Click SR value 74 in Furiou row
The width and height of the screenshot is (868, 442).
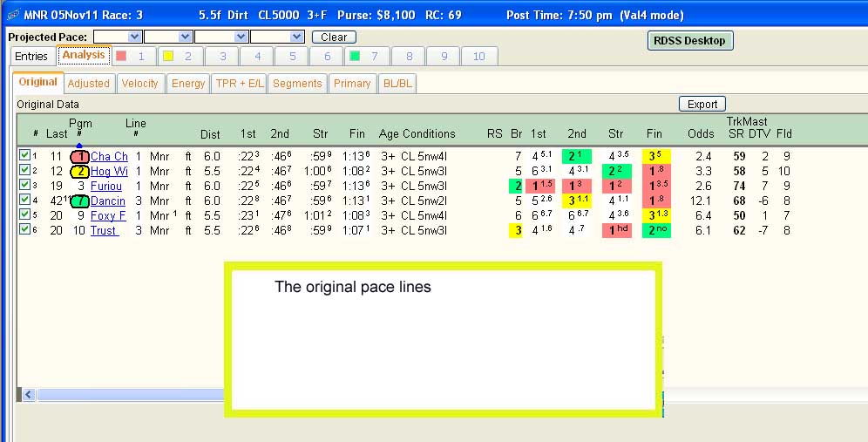click(x=739, y=186)
